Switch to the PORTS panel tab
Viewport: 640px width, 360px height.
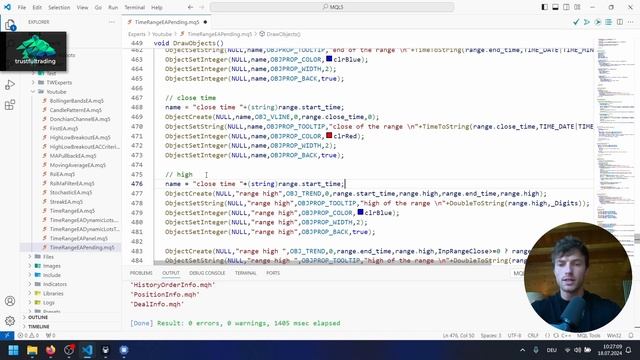[273, 273]
